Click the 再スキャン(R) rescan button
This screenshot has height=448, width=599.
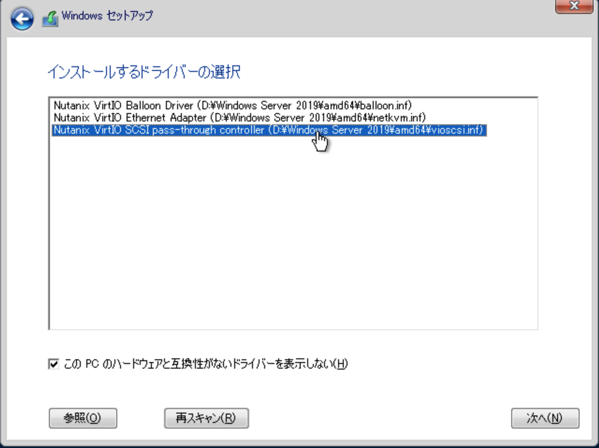[x=206, y=418]
